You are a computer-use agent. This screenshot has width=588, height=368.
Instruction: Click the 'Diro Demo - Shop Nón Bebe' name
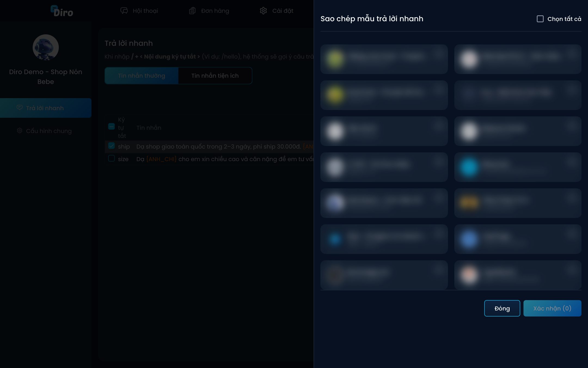click(x=46, y=77)
